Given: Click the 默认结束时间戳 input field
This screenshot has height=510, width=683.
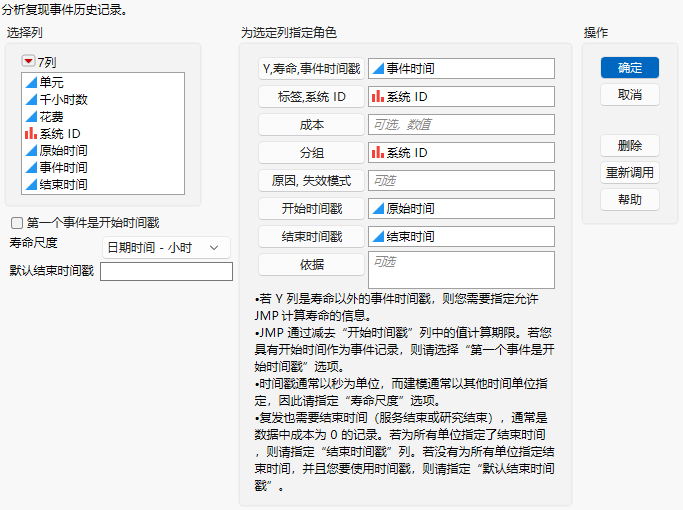Looking at the screenshot, I should (x=166, y=271).
